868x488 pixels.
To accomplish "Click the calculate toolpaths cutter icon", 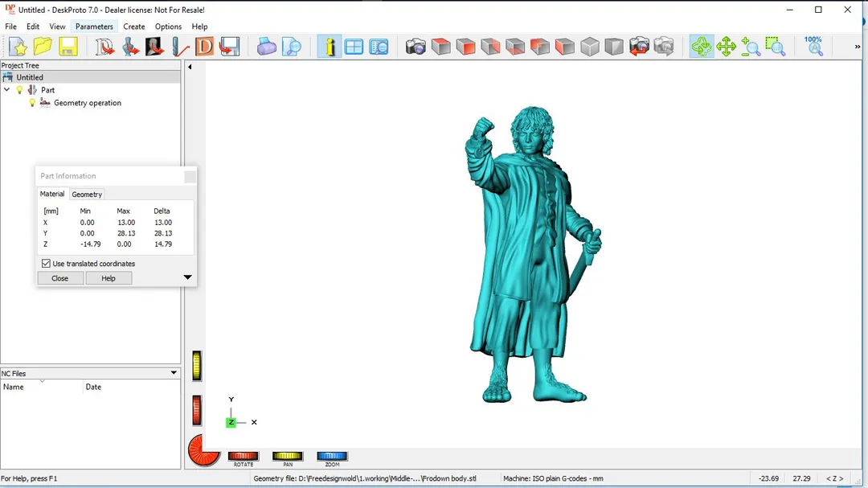I will [180, 47].
